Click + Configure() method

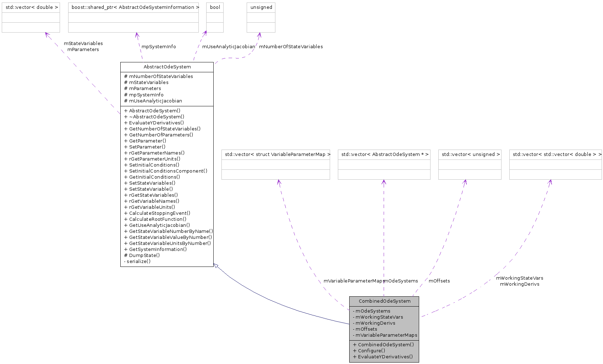click(369, 351)
